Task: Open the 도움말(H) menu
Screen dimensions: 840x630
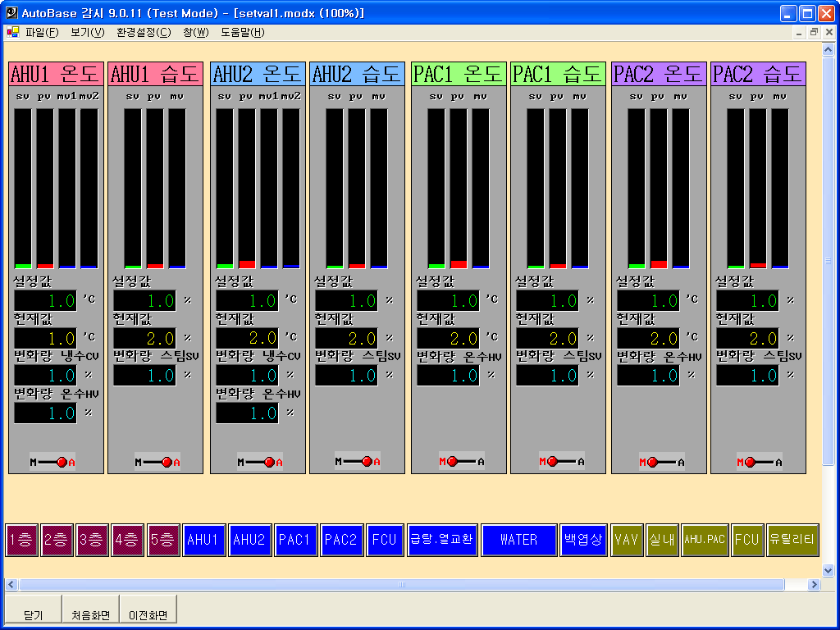Action: (x=243, y=33)
